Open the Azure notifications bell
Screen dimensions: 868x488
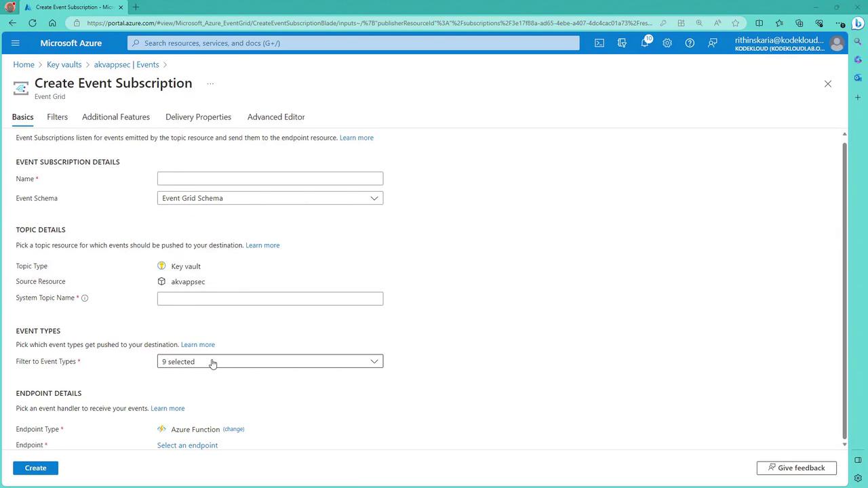click(x=644, y=43)
